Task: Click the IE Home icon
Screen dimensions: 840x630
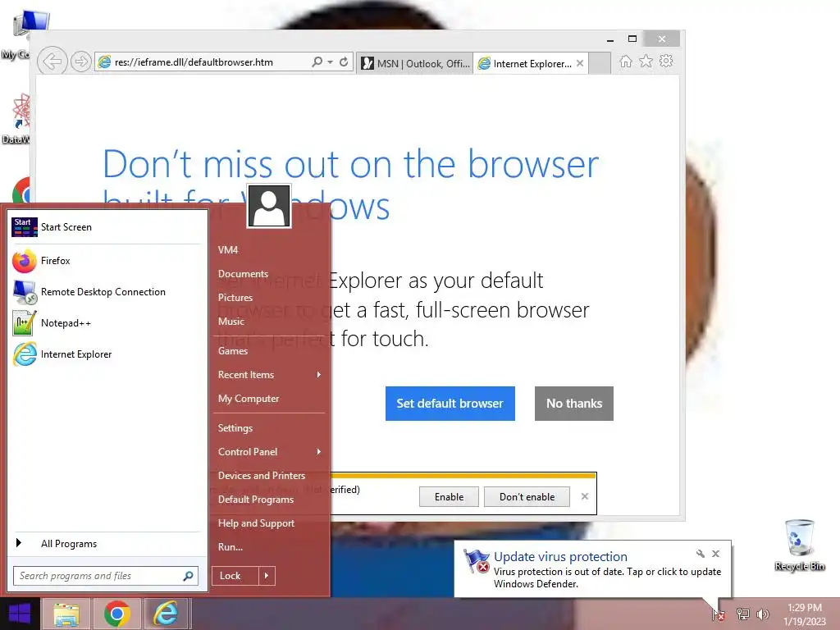Action: [625, 62]
